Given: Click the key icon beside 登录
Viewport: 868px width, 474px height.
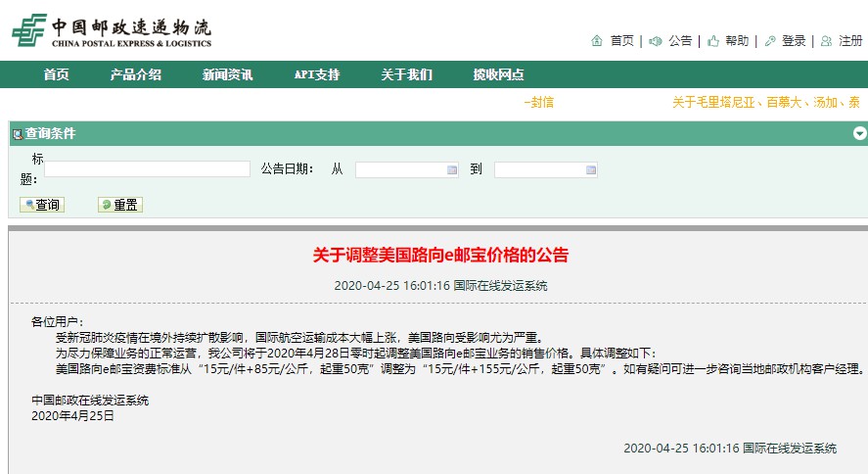Looking at the screenshot, I should tap(770, 41).
